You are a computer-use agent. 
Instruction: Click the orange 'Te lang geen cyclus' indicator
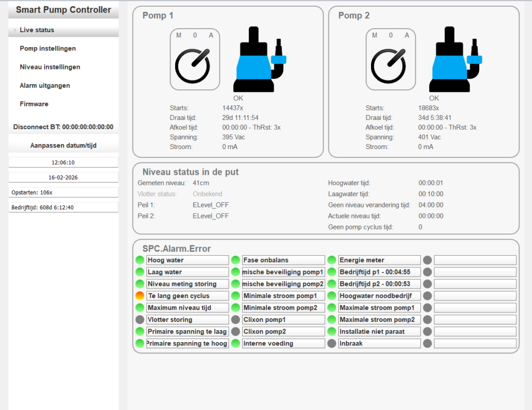(140, 296)
